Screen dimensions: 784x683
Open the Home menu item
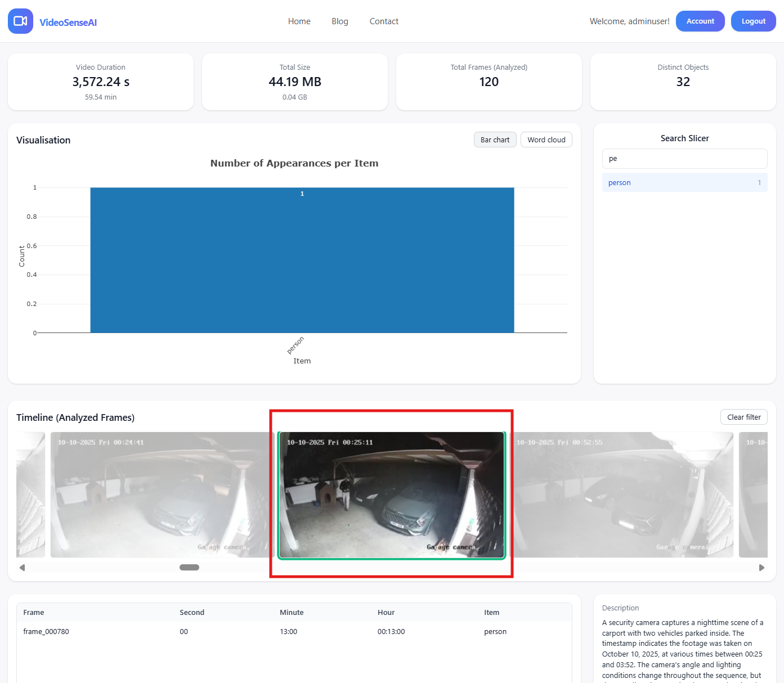point(299,21)
